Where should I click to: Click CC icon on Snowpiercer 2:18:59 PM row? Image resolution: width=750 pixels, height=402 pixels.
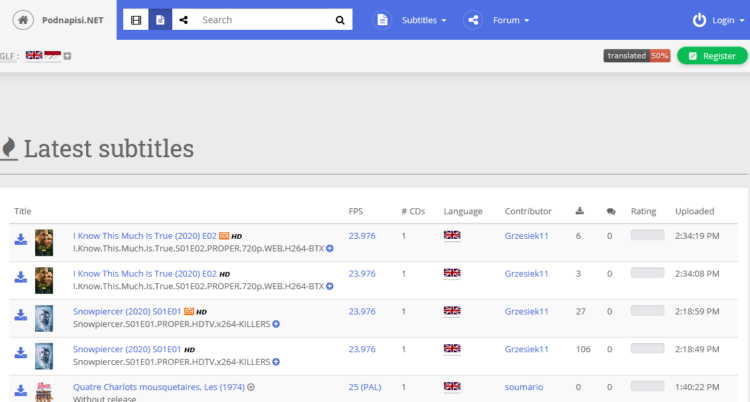189,312
